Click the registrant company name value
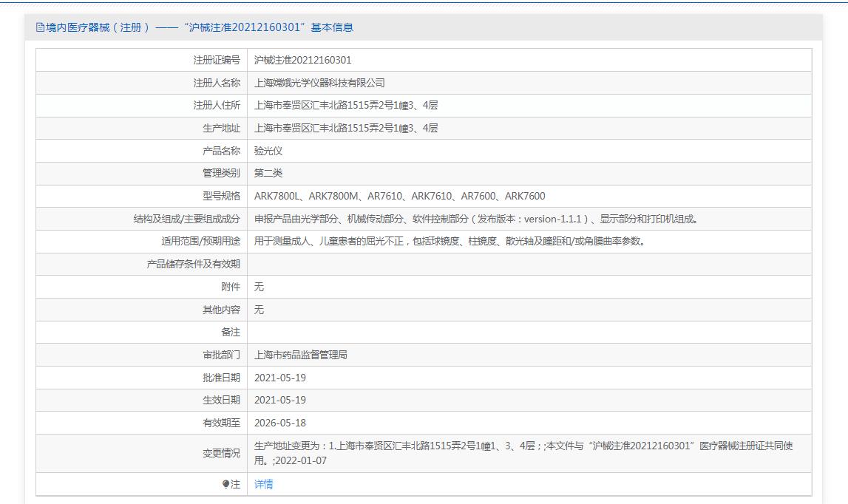The width and height of the screenshot is (848, 504). (x=319, y=83)
